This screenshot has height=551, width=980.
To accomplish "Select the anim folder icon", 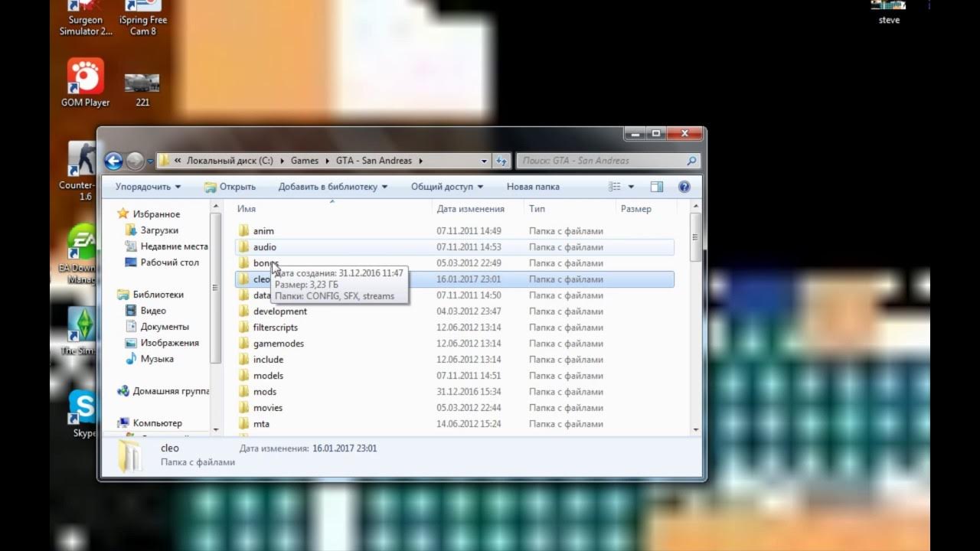I will (x=244, y=231).
